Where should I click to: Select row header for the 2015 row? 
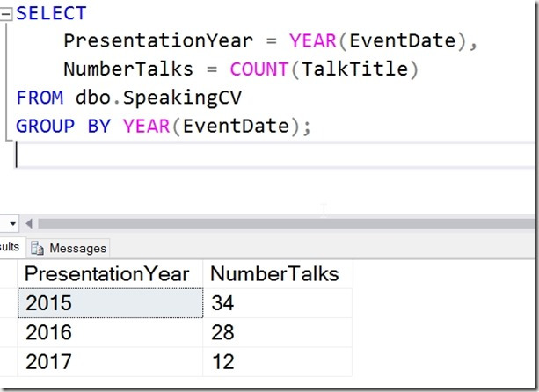pos(9,303)
